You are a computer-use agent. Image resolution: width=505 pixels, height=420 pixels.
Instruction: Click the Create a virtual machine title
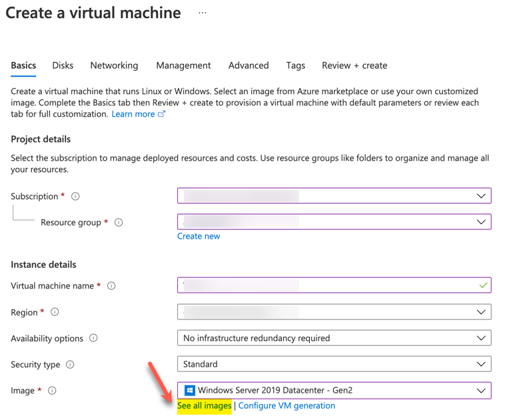pyautogui.click(x=93, y=13)
